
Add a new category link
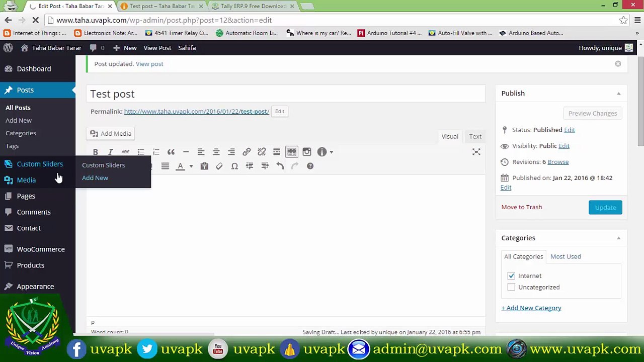(x=531, y=308)
